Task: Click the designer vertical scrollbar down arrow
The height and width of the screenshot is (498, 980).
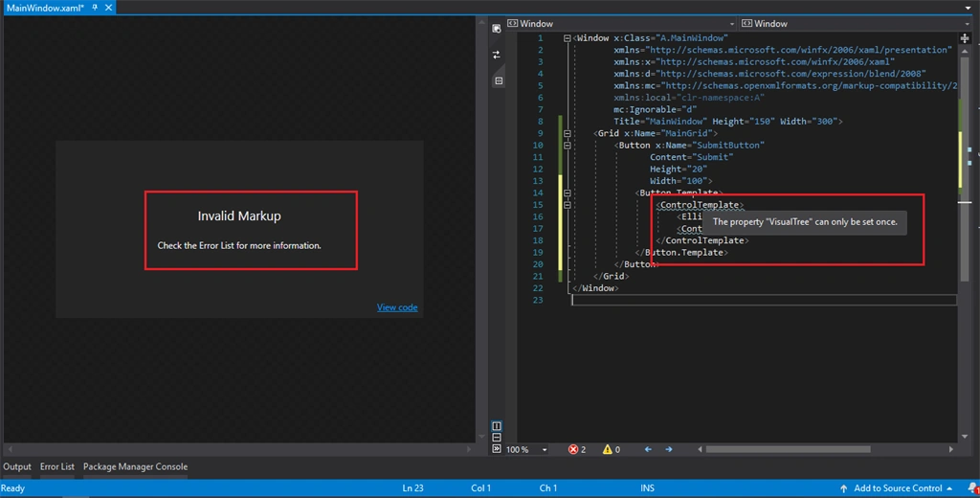Action: (481, 437)
